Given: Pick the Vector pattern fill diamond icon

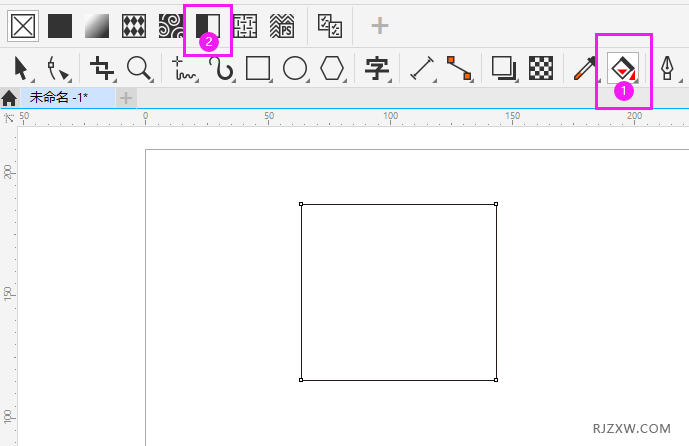Looking at the screenshot, I should tap(134, 26).
